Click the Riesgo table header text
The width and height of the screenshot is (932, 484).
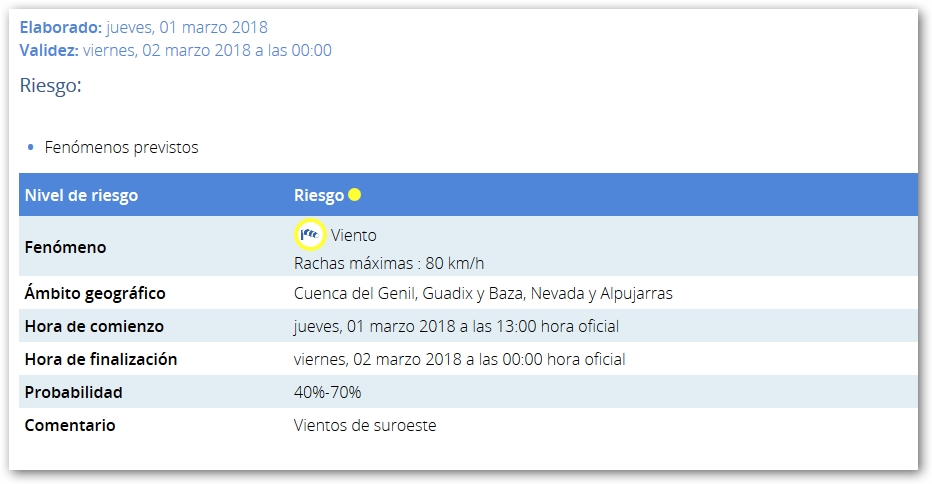319,195
